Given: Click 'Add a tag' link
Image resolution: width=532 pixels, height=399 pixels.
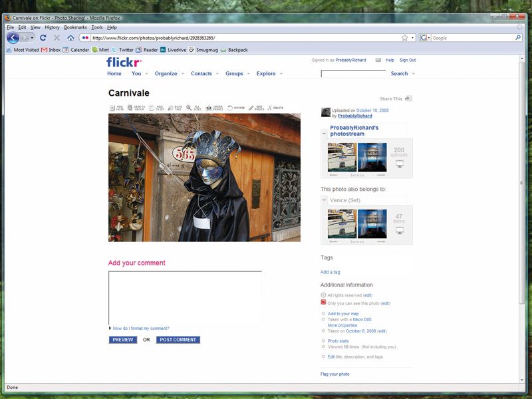Looking at the screenshot, I should [330, 272].
